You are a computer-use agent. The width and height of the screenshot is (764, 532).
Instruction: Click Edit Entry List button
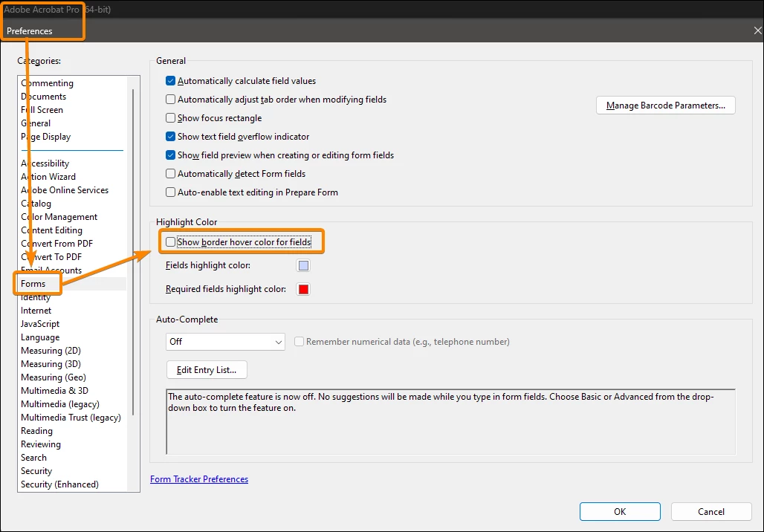pyautogui.click(x=207, y=370)
